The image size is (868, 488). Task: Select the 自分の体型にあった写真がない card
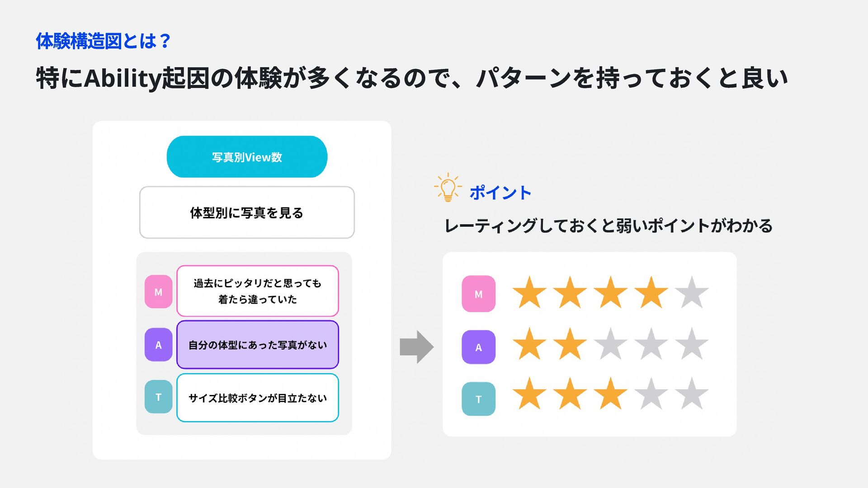257,345
